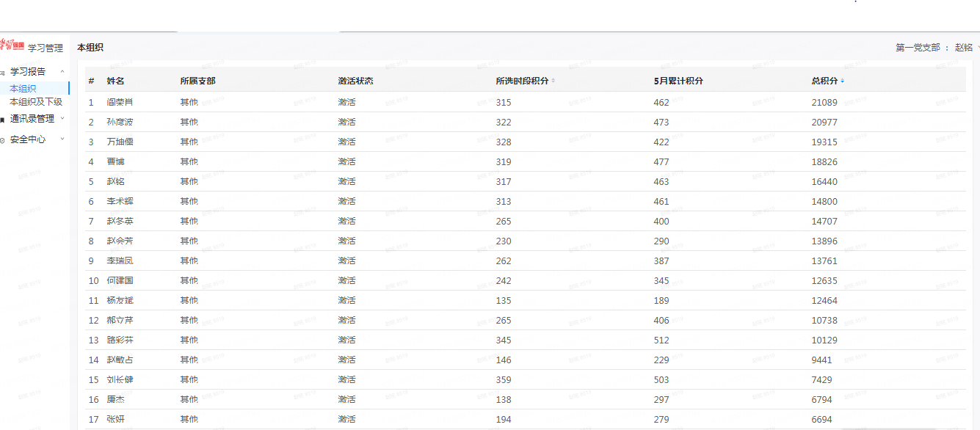Open the 学习报告 menu label

pos(28,71)
